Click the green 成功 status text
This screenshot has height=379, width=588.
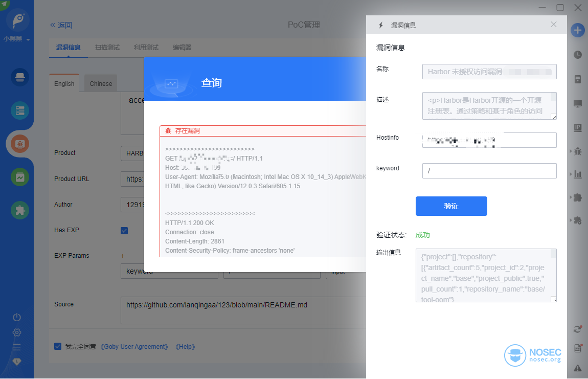tap(423, 235)
